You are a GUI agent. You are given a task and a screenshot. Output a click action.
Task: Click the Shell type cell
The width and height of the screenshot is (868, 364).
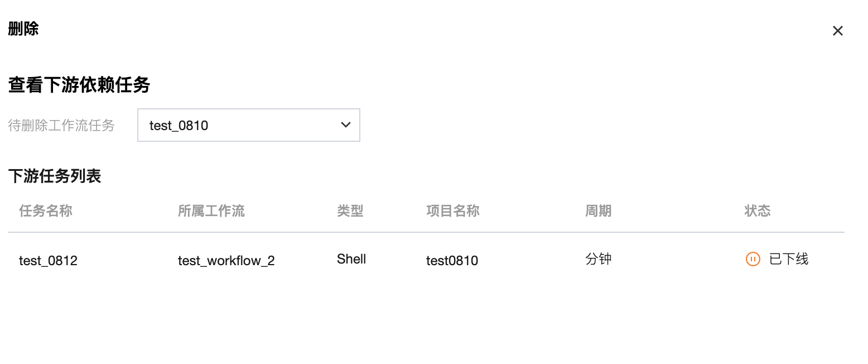tap(351, 259)
